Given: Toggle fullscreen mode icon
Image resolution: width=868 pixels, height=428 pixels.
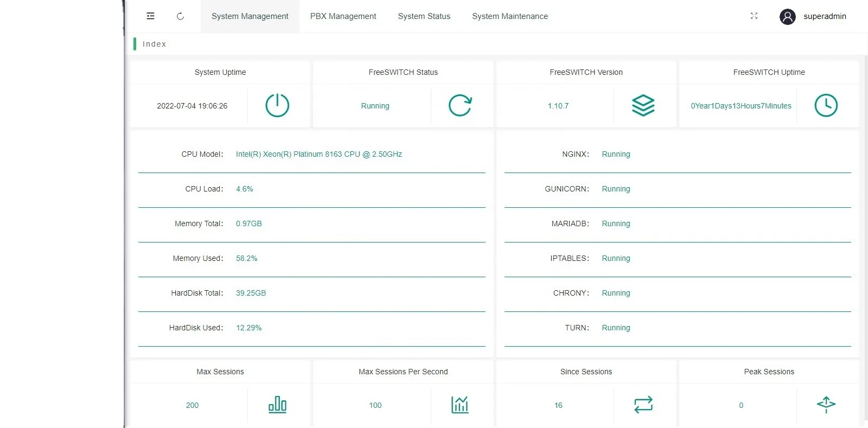Looking at the screenshot, I should (x=754, y=16).
